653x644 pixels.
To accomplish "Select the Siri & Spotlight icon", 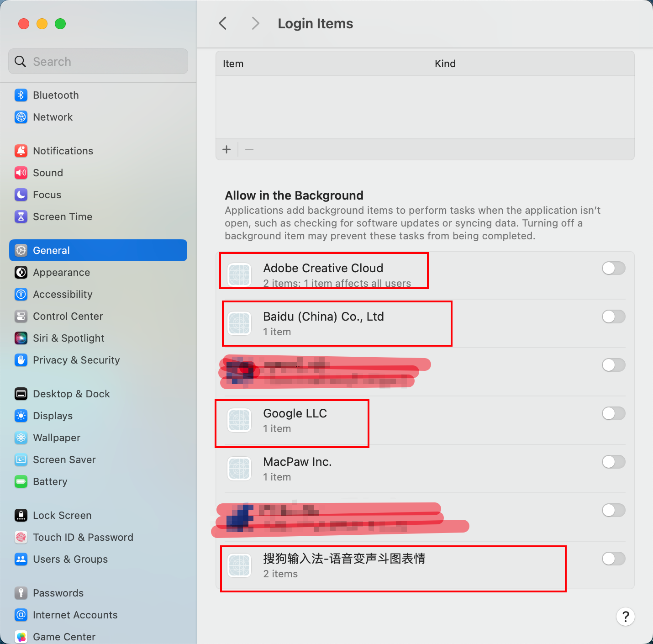I will coord(21,338).
